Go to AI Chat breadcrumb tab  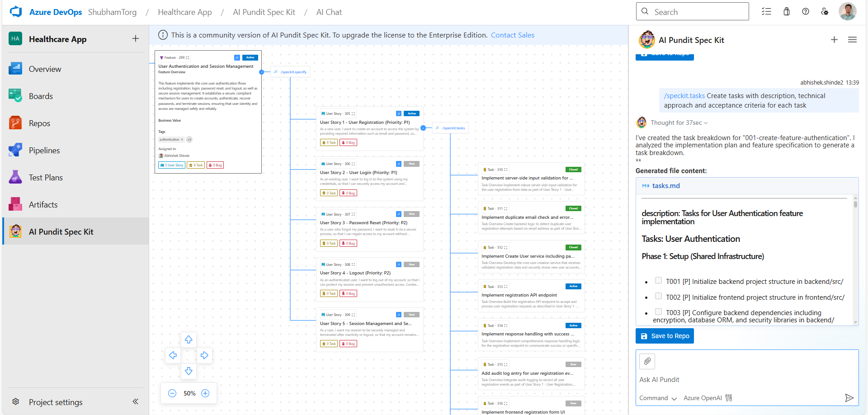(329, 12)
